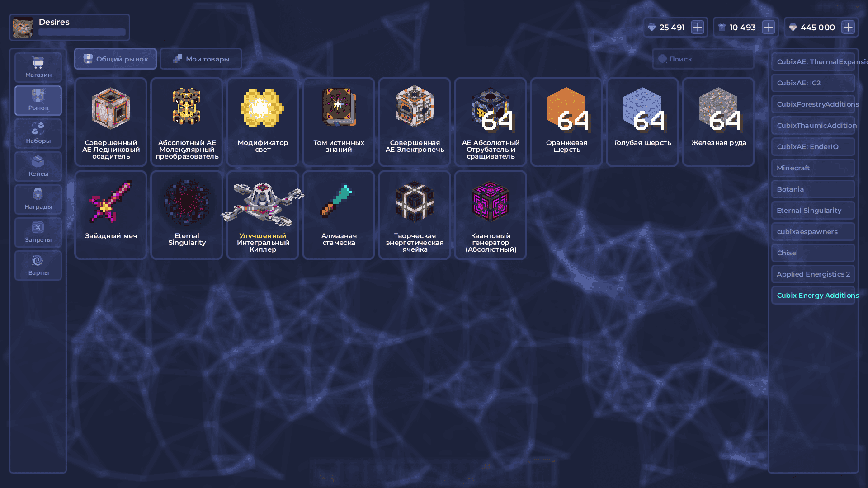Switch to the Мои товары tab
The width and height of the screenshot is (868, 488).
coord(201,59)
